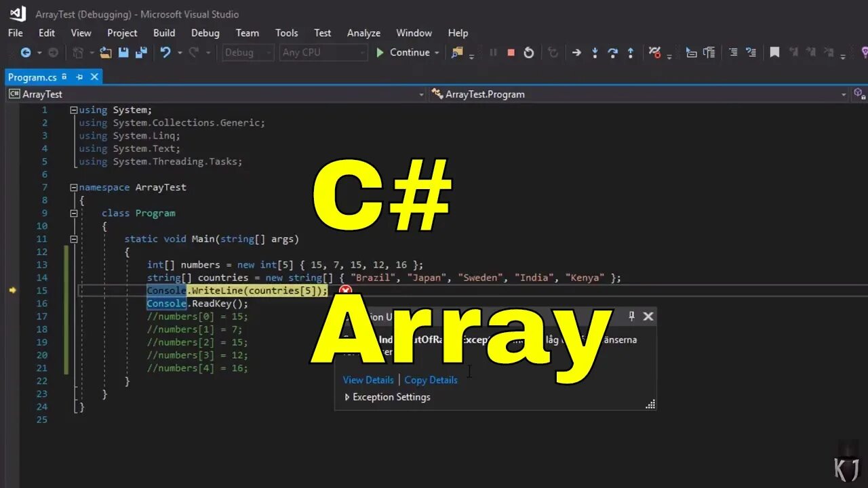Click the 'using System.Linq;' line
This screenshot has width=868, height=488.
[x=130, y=136]
